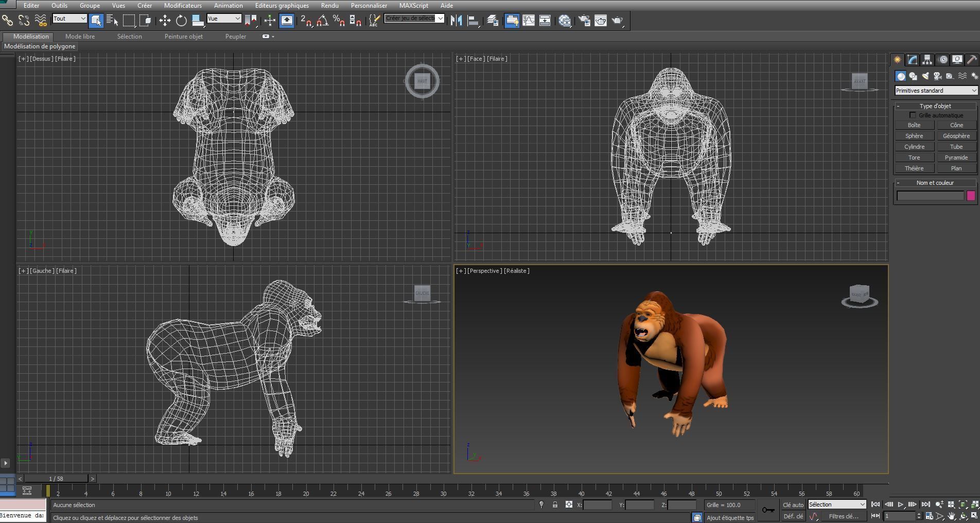
Task: Toggle the Spinner Snap button
Action: pos(355,21)
